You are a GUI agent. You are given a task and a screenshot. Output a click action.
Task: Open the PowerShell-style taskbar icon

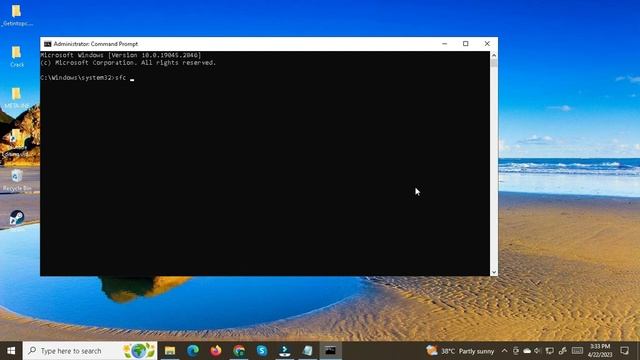[285, 351]
